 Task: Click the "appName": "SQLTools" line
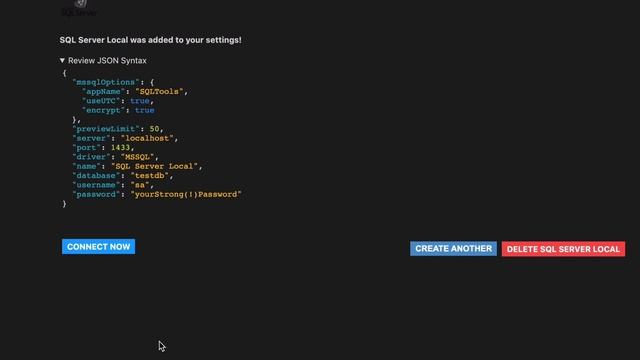tap(135, 91)
